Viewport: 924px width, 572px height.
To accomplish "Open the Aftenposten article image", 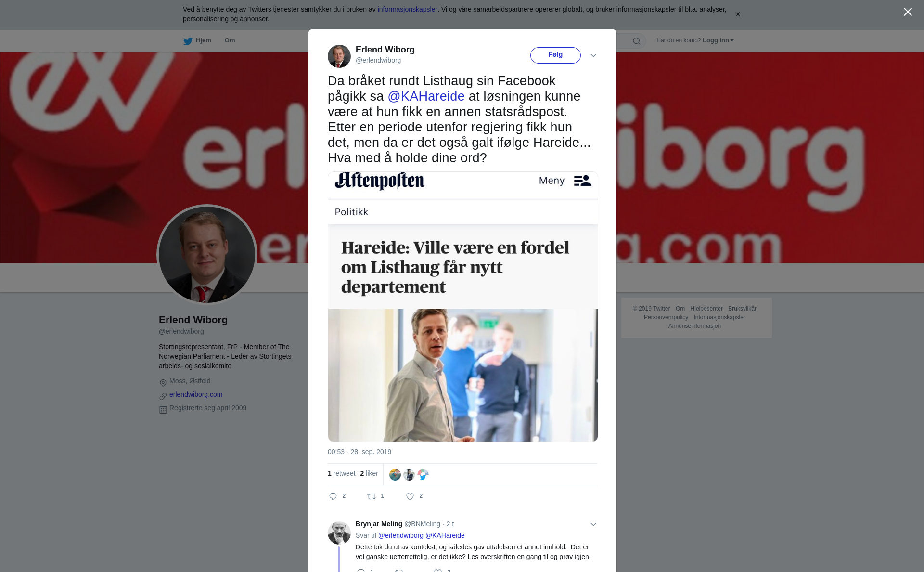I will click(x=462, y=307).
